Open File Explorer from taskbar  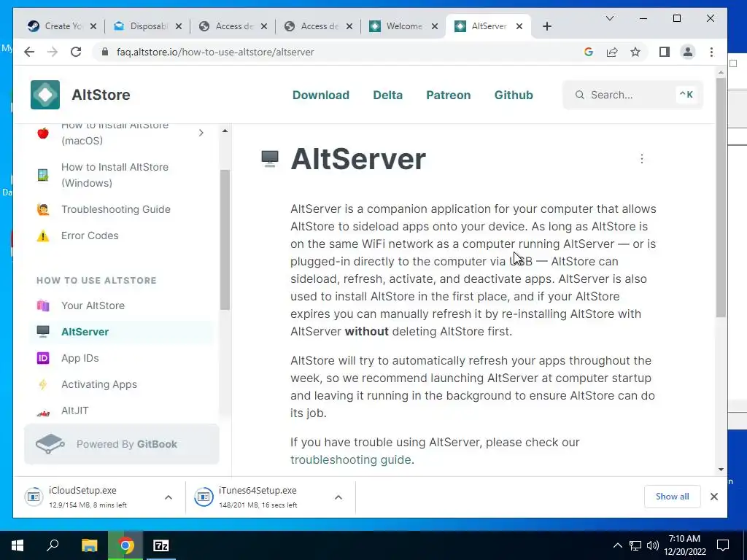(x=89, y=545)
